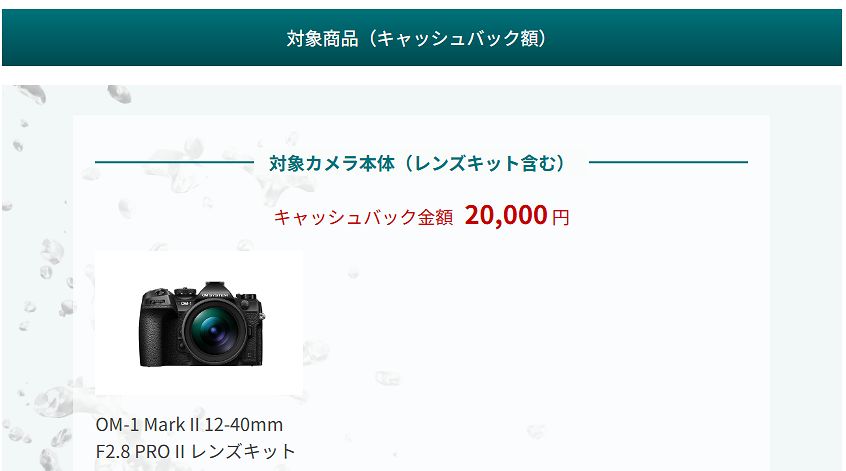Click the OM SYSTEM logo on camera viewfinder
This screenshot has width=846, height=471.
tap(215, 295)
